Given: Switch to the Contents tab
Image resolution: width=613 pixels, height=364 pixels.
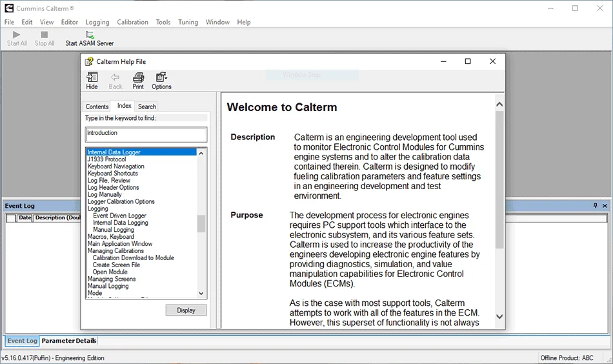Looking at the screenshot, I should pyautogui.click(x=97, y=106).
